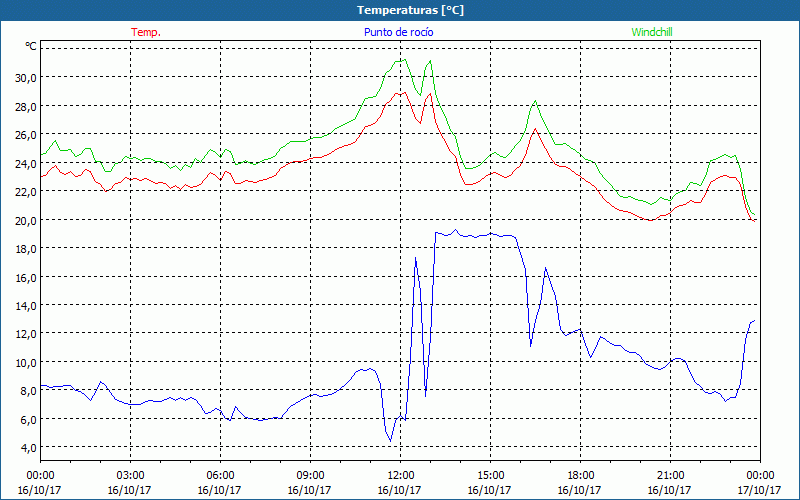Click the '16/10/17' date beneath '21:00'

pyautogui.click(x=670, y=490)
